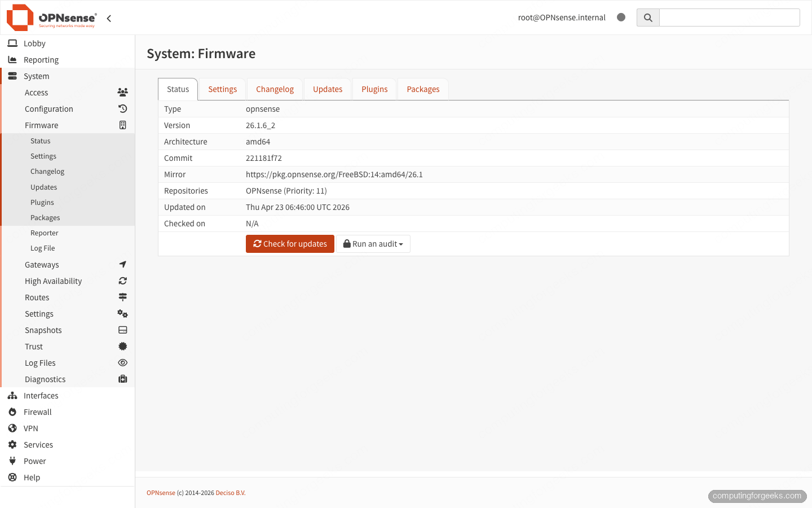The width and height of the screenshot is (812, 508).
Task: Click root@OPNsense.internal user text
Action: coord(562,17)
